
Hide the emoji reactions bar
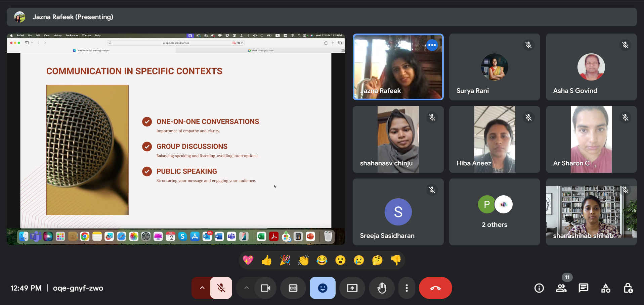coord(323,288)
